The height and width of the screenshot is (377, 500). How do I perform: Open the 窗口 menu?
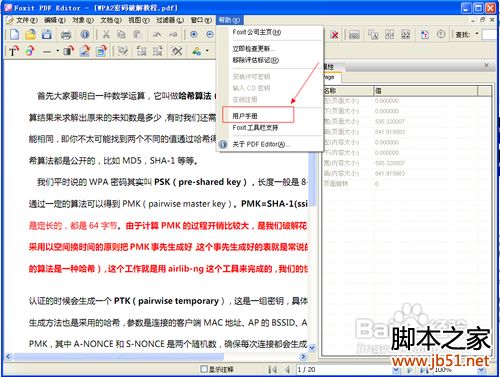click(201, 20)
